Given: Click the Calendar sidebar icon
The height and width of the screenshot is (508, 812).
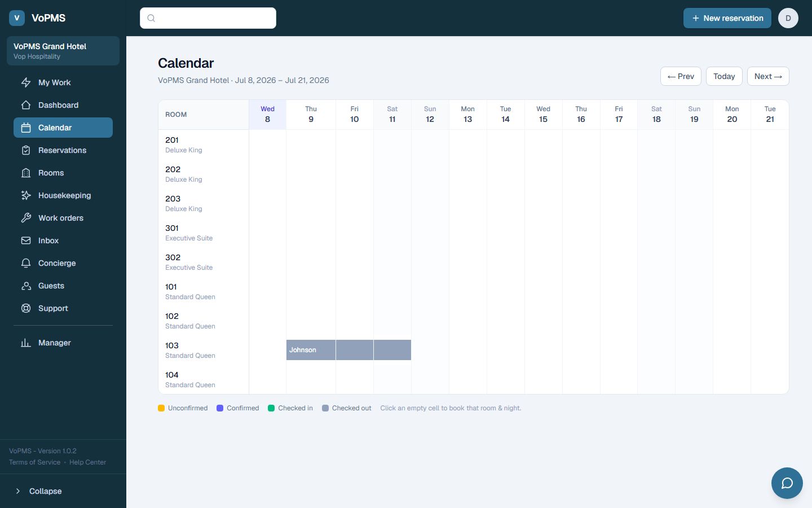Looking at the screenshot, I should pyautogui.click(x=26, y=128).
